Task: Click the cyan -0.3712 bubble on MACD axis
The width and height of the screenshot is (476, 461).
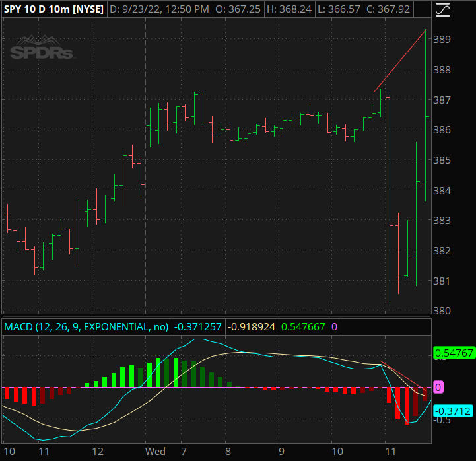Action: [453, 411]
